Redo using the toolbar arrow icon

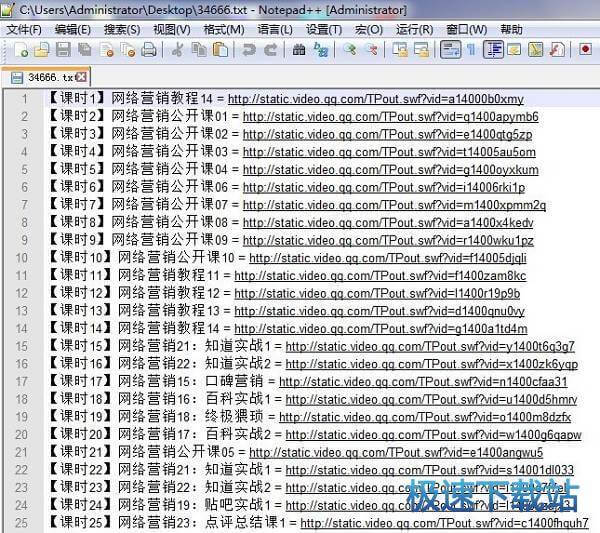(271, 50)
